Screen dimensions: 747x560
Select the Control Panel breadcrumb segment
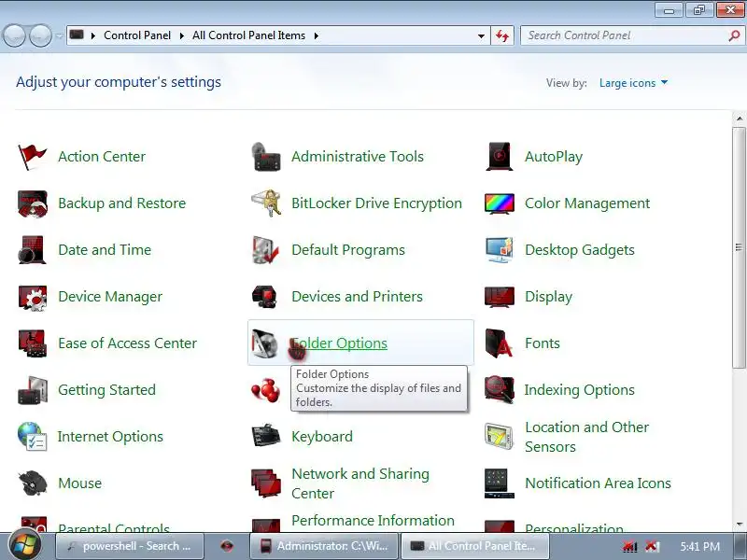tap(137, 35)
